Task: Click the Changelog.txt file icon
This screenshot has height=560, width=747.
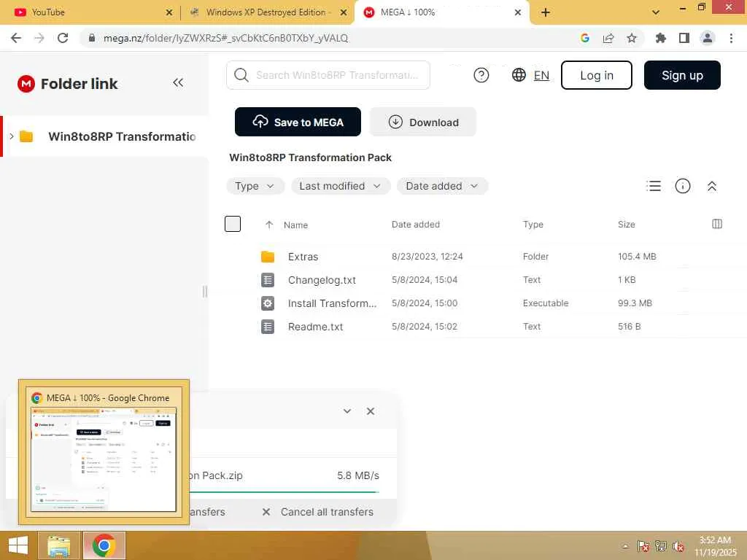Action: click(268, 280)
